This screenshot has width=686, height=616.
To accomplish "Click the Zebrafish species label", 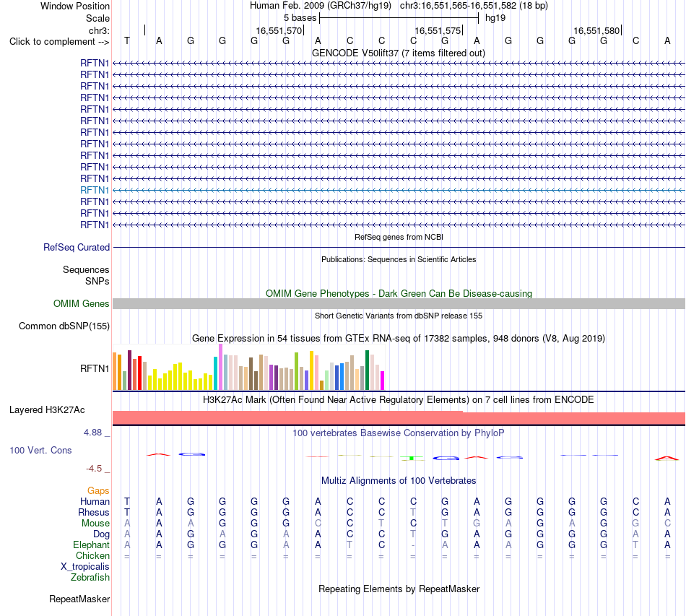I will coord(90,578).
